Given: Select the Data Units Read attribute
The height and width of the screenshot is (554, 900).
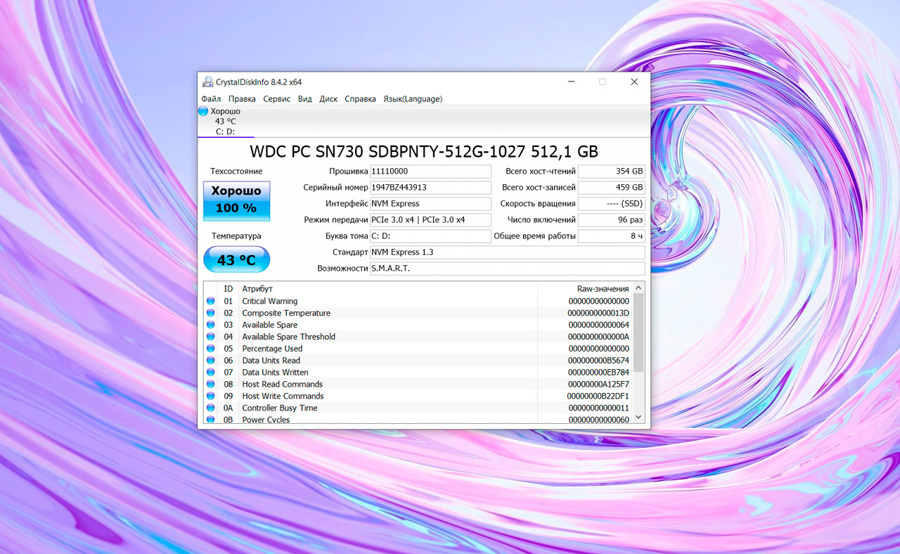Looking at the screenshot, I should pos(418,361).
